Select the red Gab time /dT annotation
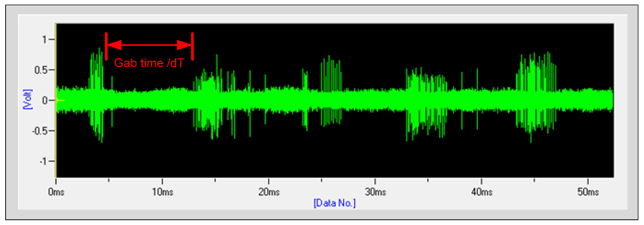 pyautogui.click(x=150, y=63)
